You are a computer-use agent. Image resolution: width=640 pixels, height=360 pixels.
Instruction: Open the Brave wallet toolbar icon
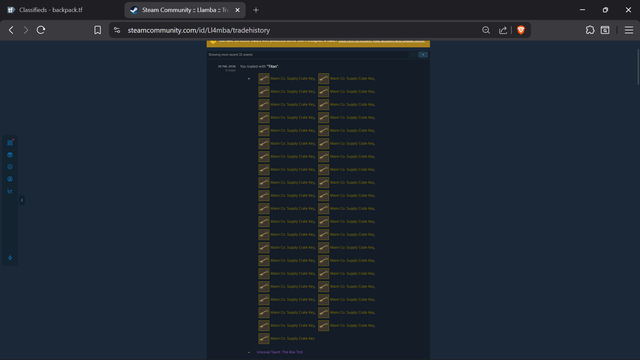605,30
